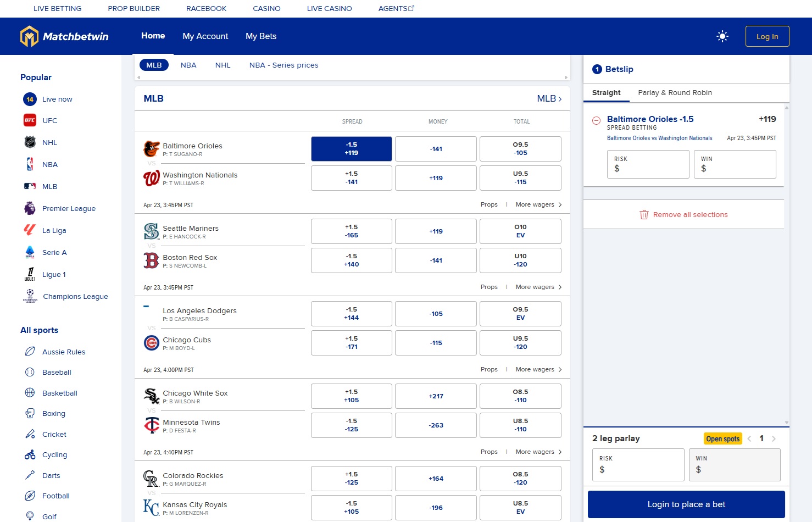This screenshot has height=522, width=812.
Task: Expand More wagers for White Sox vs Twins
Action: (x=538, y=452)
